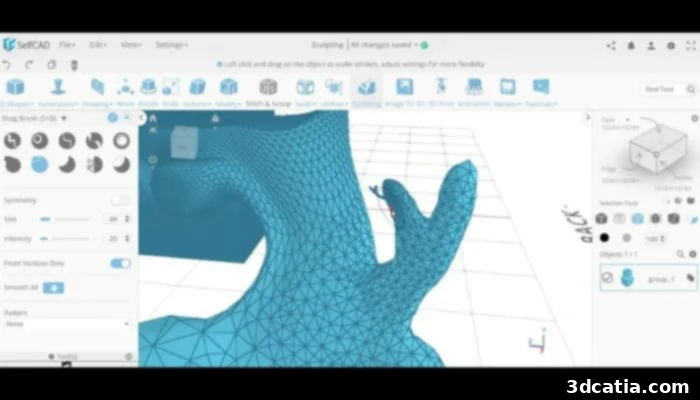Confirm sculpting with the blue checkmark

[113, 117]
